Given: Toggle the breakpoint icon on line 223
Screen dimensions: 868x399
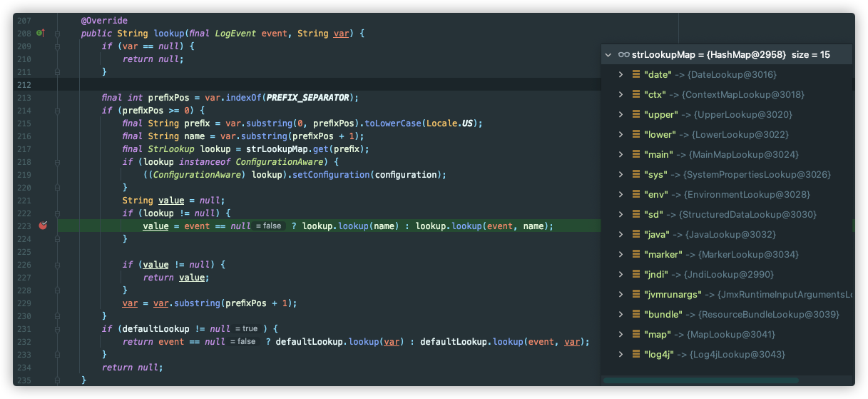Looking at the screenshot, I should (x=42, y=226).
